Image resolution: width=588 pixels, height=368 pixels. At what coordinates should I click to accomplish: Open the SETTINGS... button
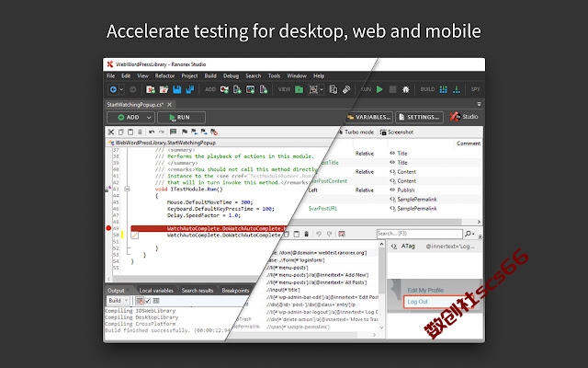(419, 117)
